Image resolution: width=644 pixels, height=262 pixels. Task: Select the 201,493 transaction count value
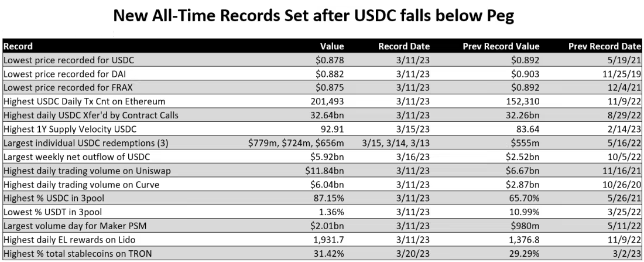327,101
